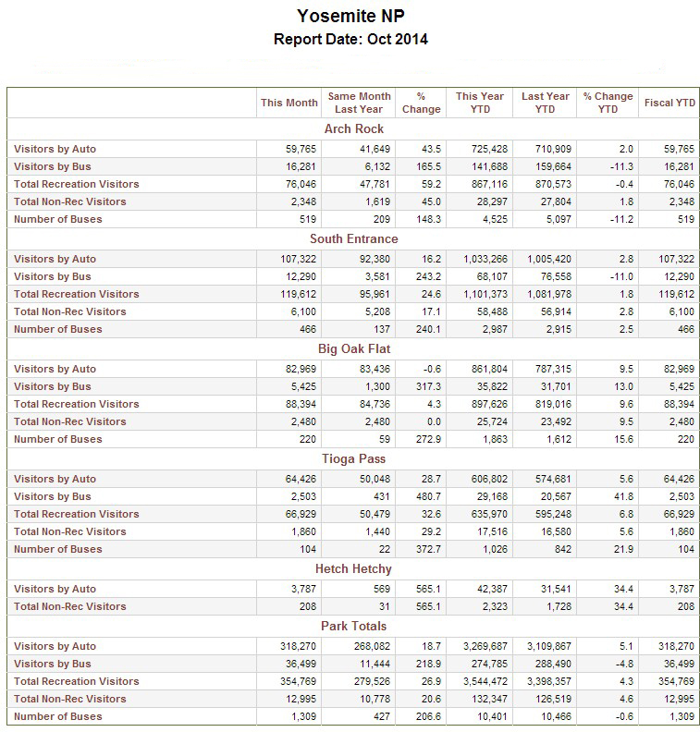Click the 'Park Totals' section heading
Viewport: 700px width, 732px height.
(x=353, y=626)
